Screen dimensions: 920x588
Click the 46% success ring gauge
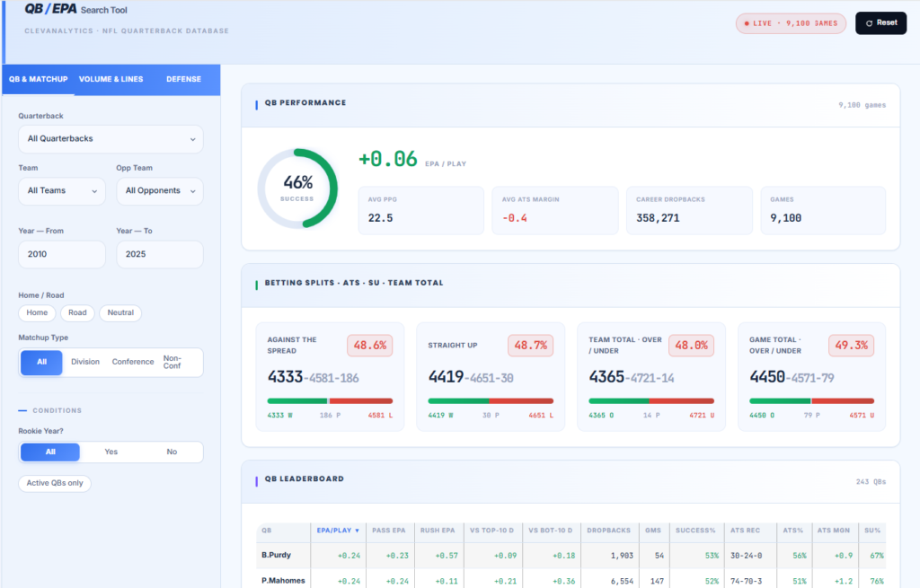tap(297, 189)
